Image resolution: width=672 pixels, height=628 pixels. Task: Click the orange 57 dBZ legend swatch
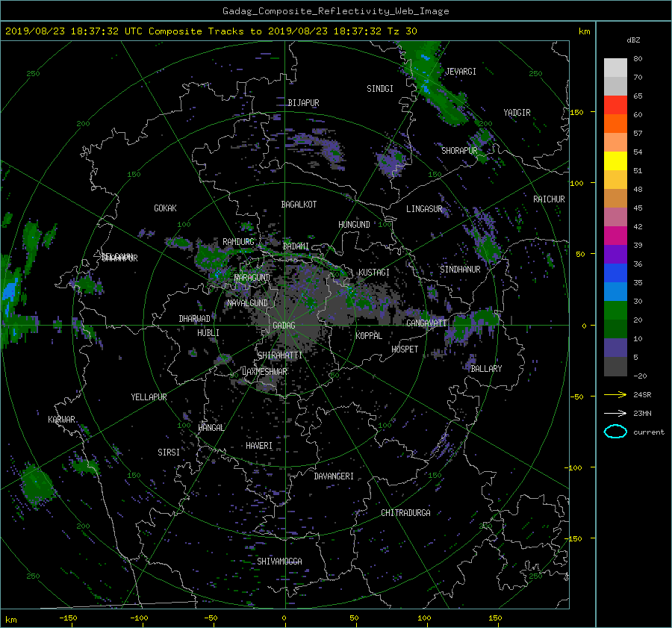(x=615, y=124)
